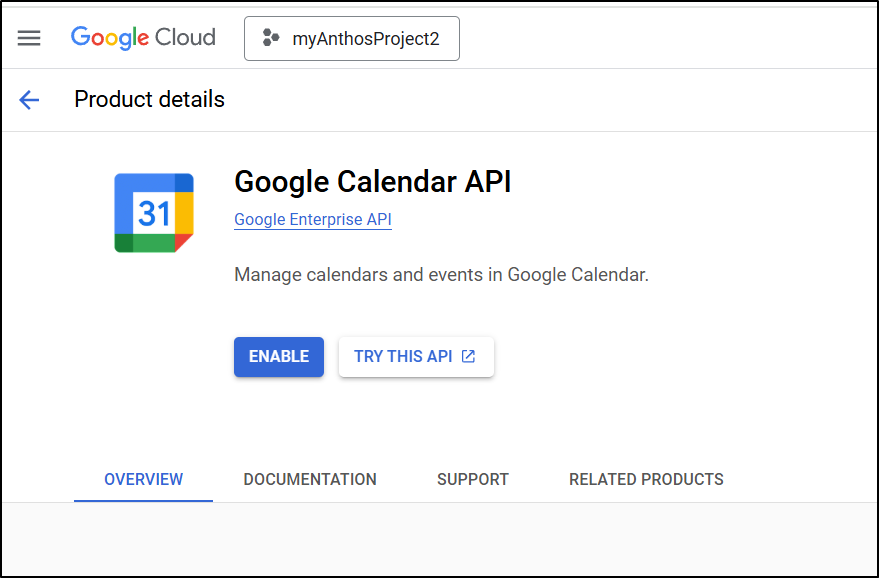Viewport: 879px width, 578px height.
Task: Open the Support tab
Action: (x=473, y=479)
